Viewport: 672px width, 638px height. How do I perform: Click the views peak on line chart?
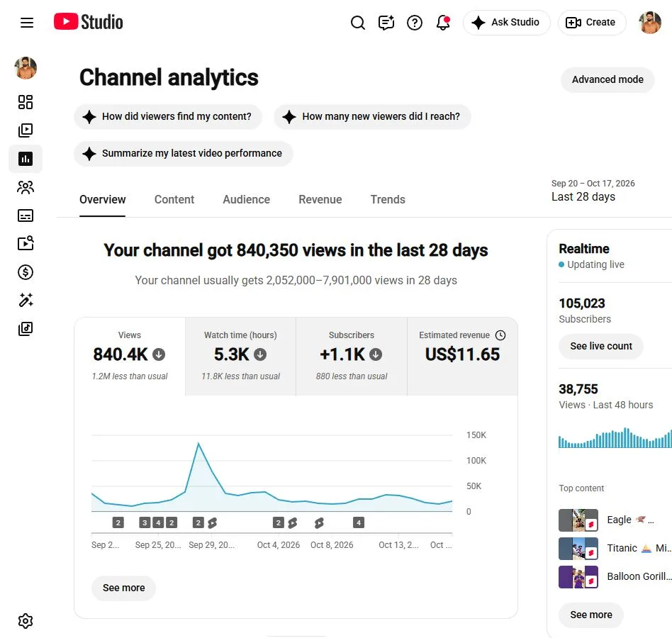click(x=198, y=444)
